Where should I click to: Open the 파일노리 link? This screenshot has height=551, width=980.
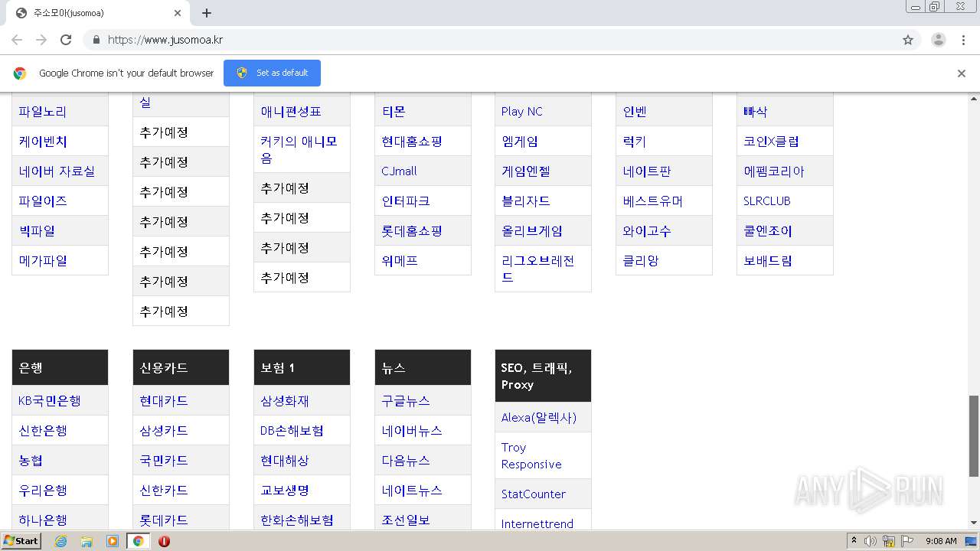pyautogui.click(x=43, y=112)
